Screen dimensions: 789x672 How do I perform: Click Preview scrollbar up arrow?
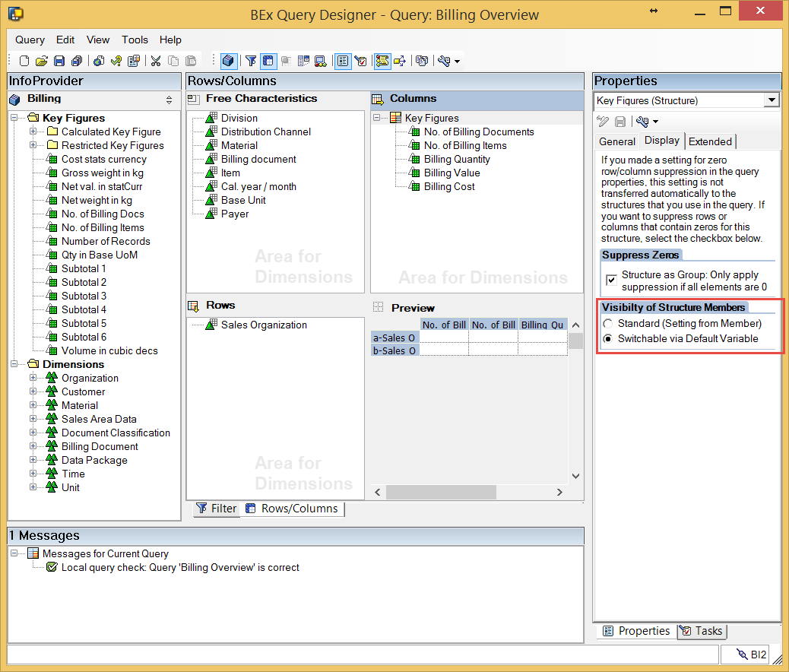click(x=576, y=325)
